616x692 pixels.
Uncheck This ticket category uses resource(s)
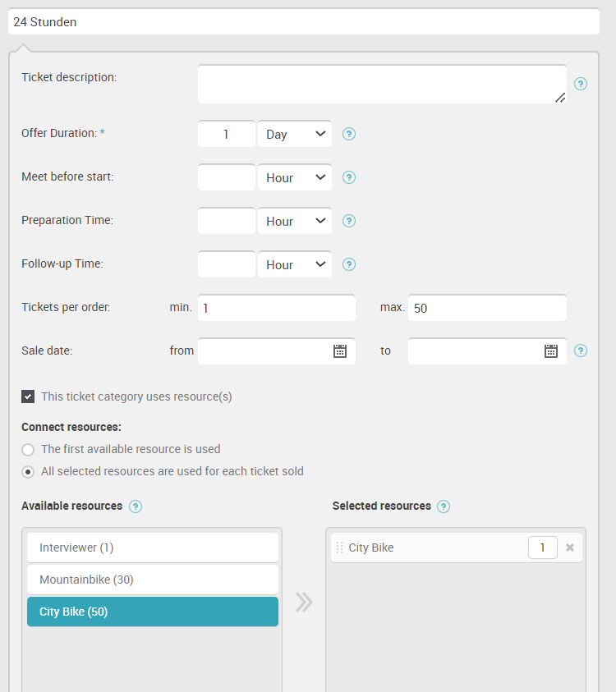(x=28, y=396)
